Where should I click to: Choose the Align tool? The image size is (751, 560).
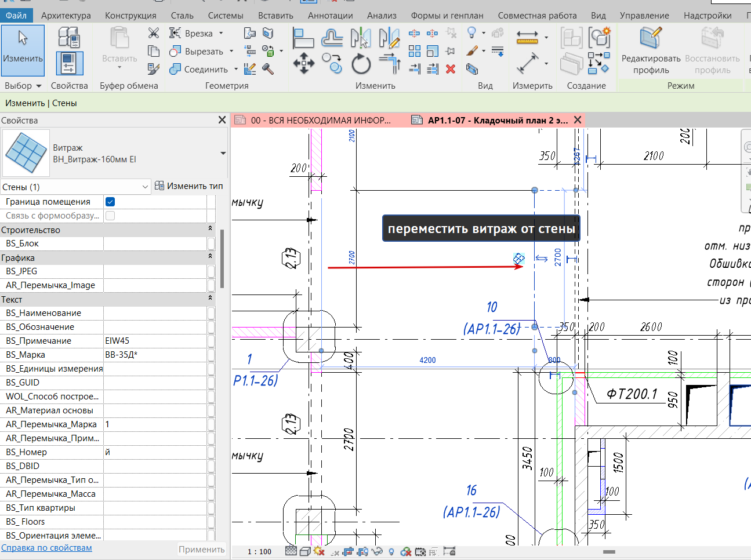[303, 38]
